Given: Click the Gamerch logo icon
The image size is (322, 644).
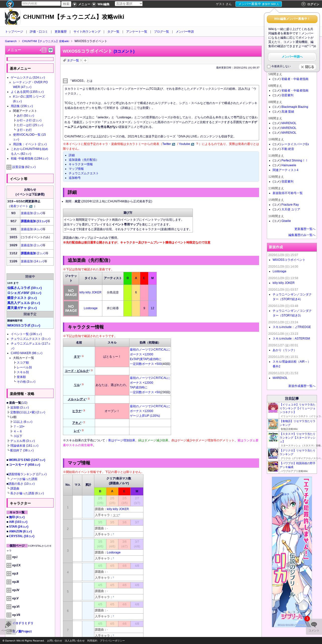Looking at the screenshot, I should (10, 4).
